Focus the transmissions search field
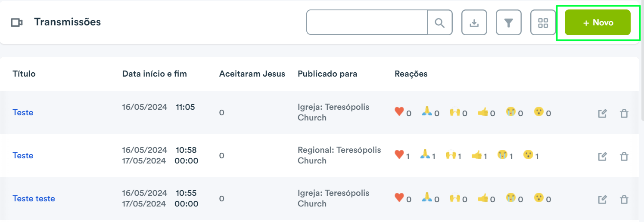The image size is (644, 222). click(x=367, y=22)
